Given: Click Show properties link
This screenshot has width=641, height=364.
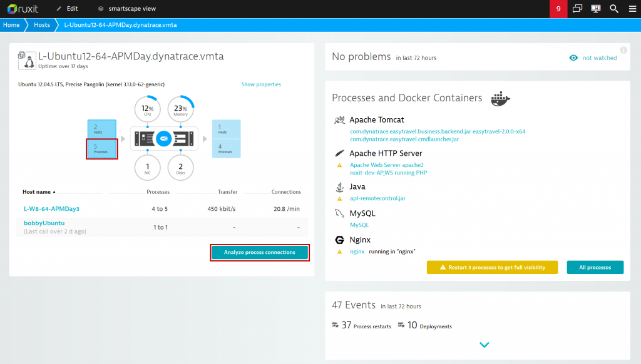Looking at the screenshot, I should pyautogui.click(x=261, y=84).
